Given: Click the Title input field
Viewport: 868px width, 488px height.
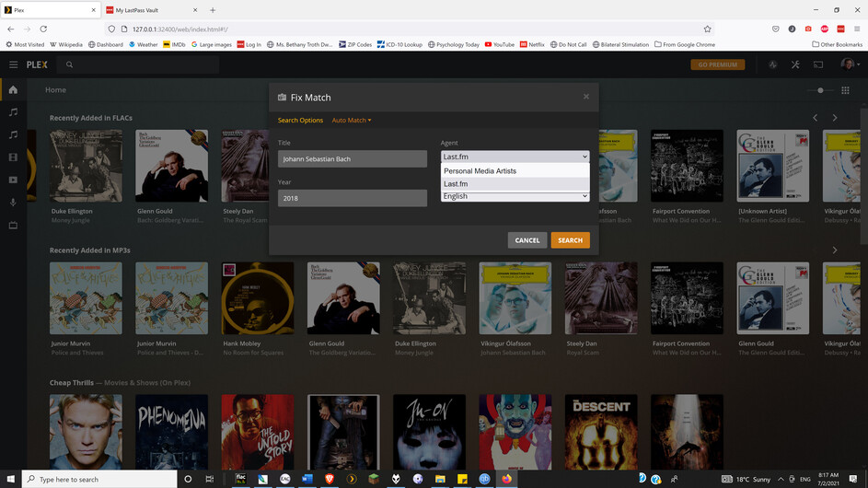Looking at the screenshot, I should tap(352, 159).
